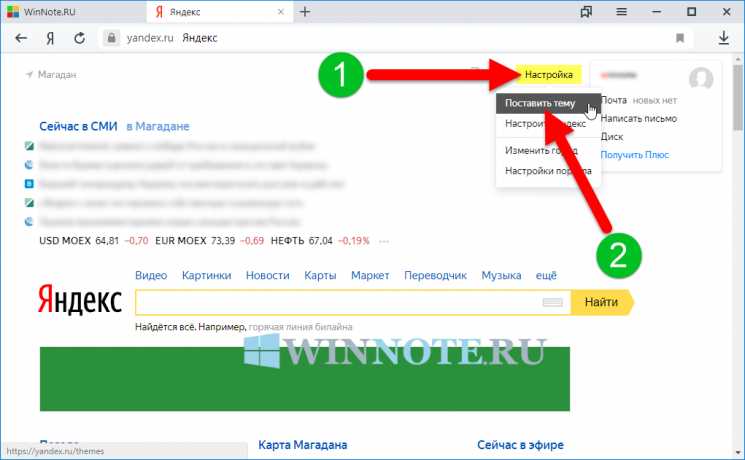Click inside the Yandex search input field
This screenshot has width=745, height=460.
click(335, 302)
